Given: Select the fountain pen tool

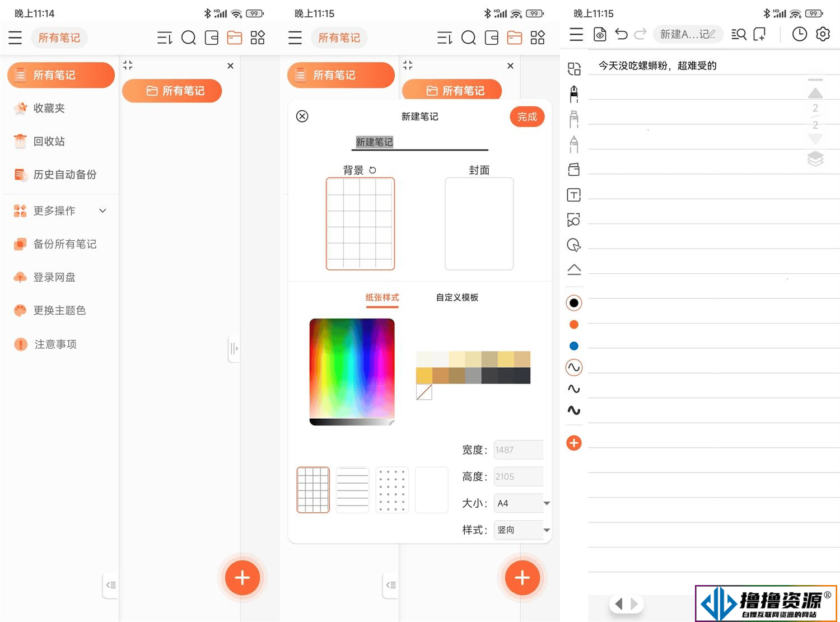Looking at the screenshot, I should coord(573,94).
